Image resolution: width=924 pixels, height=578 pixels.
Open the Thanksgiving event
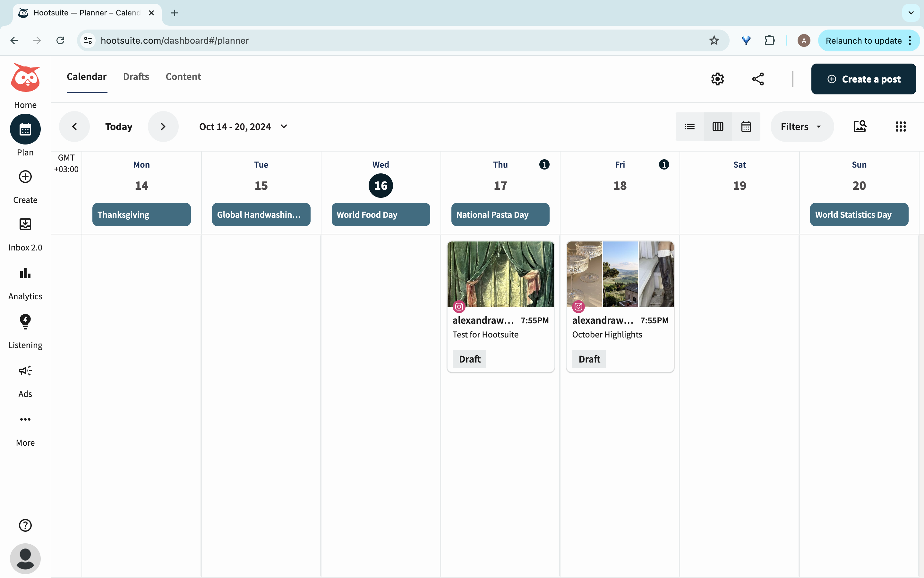[141, 215]
